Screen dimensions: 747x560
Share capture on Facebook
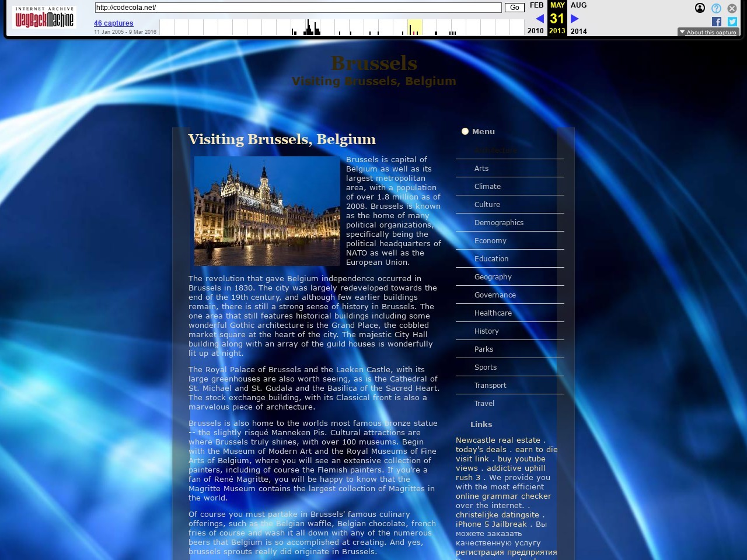pos(717,22)
